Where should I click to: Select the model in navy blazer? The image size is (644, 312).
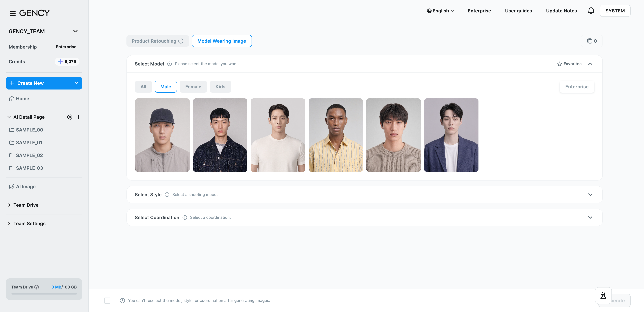[451, 135]
